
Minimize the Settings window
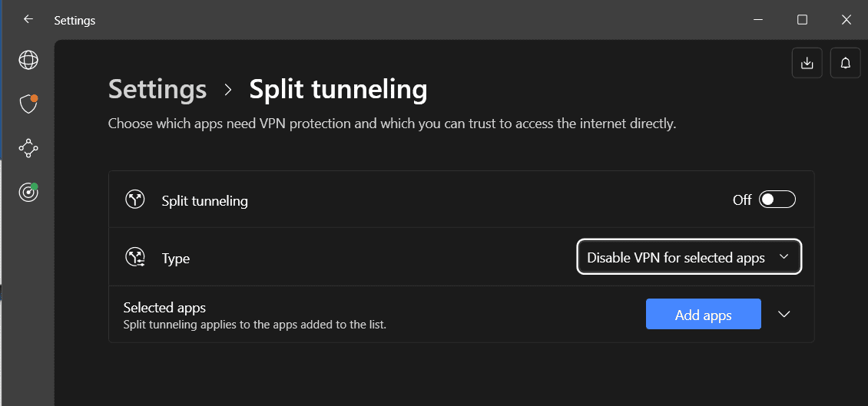[758, 20]
